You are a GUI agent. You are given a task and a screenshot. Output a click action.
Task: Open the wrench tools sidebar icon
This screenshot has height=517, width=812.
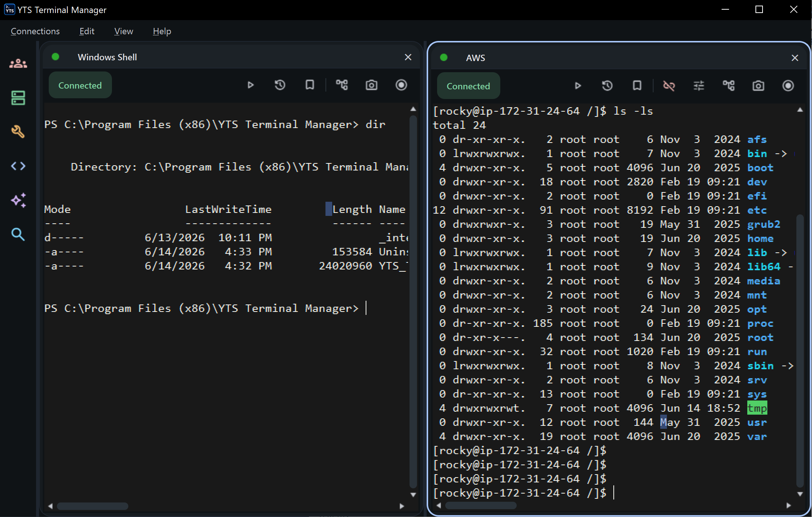click(x=18, y=132)
